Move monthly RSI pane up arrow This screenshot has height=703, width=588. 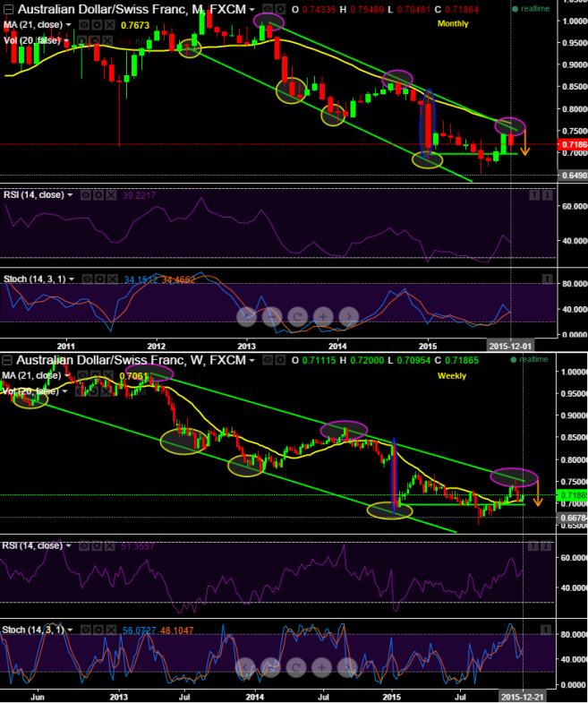click(534, 194)
